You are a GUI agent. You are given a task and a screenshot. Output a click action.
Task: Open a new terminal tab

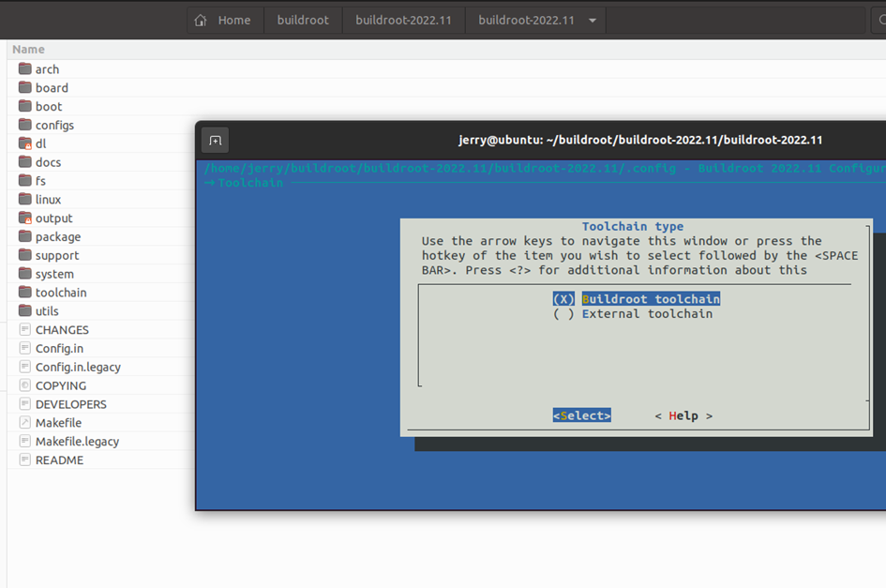coord(216,141)
